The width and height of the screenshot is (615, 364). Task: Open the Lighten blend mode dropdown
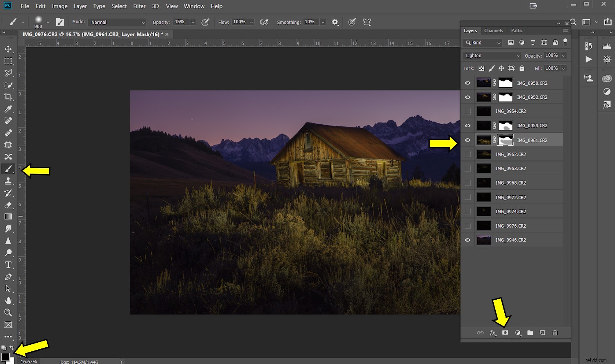492,56
